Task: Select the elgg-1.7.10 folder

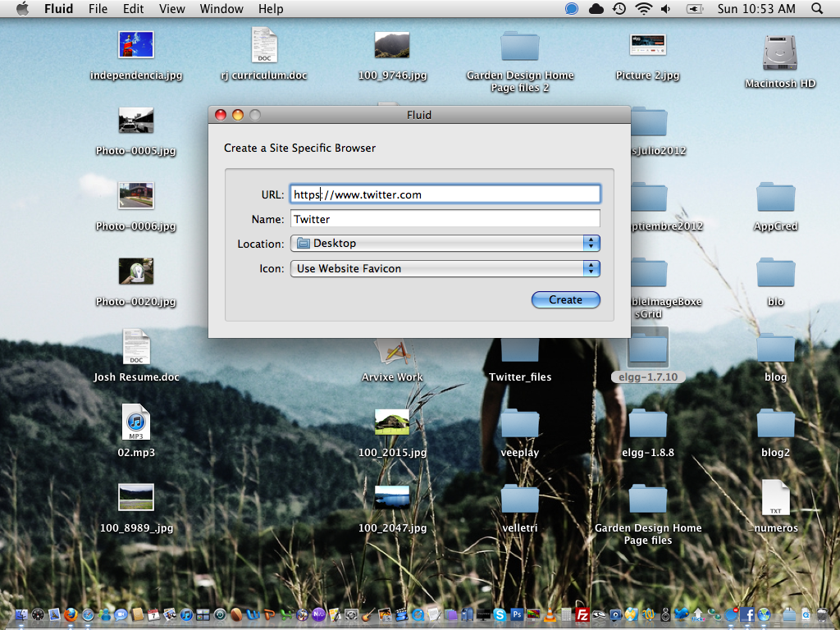Action: pos(648,348)
